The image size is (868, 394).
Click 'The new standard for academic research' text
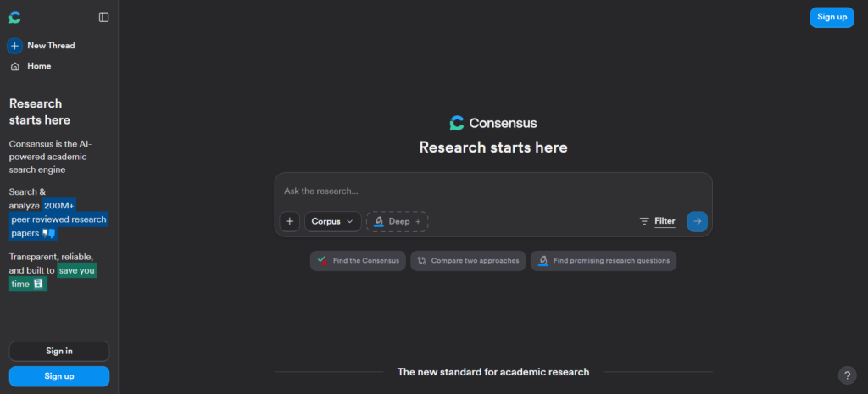493,372
